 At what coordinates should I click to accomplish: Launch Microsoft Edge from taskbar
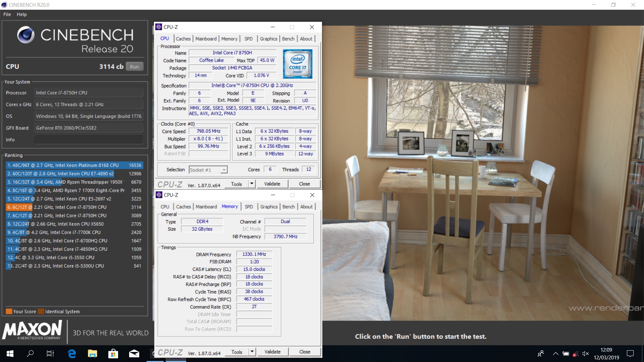click(x=72, y=354)
